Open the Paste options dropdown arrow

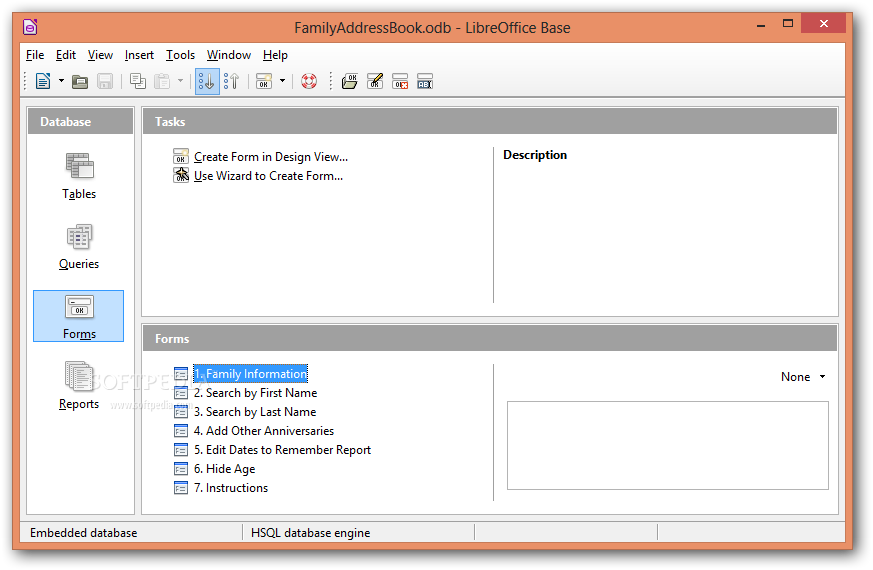(x=180, y=82)
